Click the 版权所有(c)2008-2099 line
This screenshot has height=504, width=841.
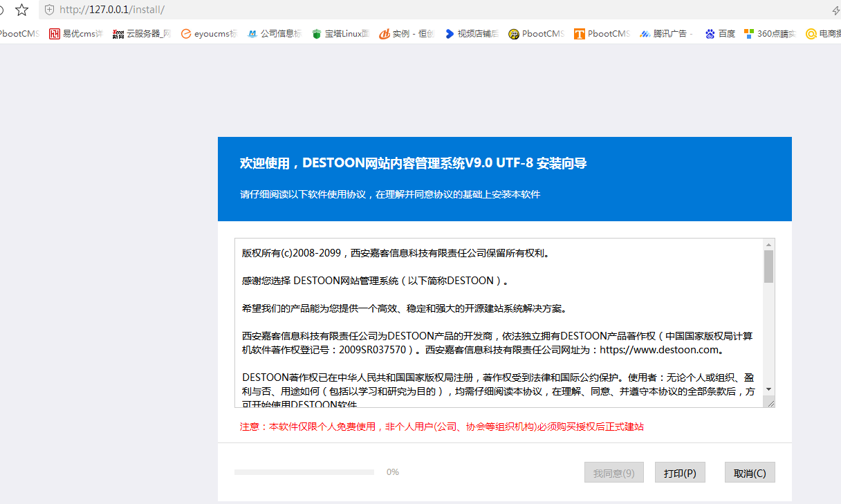click(x=395, y=253)
